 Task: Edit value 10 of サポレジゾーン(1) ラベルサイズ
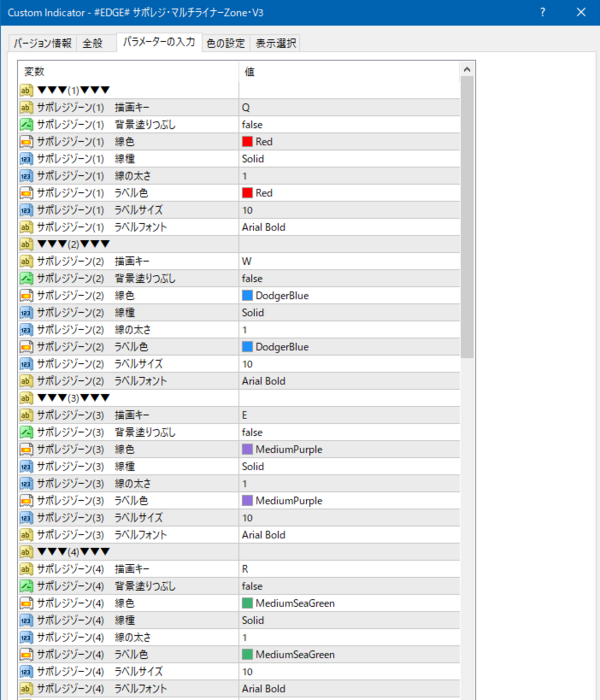349,210
